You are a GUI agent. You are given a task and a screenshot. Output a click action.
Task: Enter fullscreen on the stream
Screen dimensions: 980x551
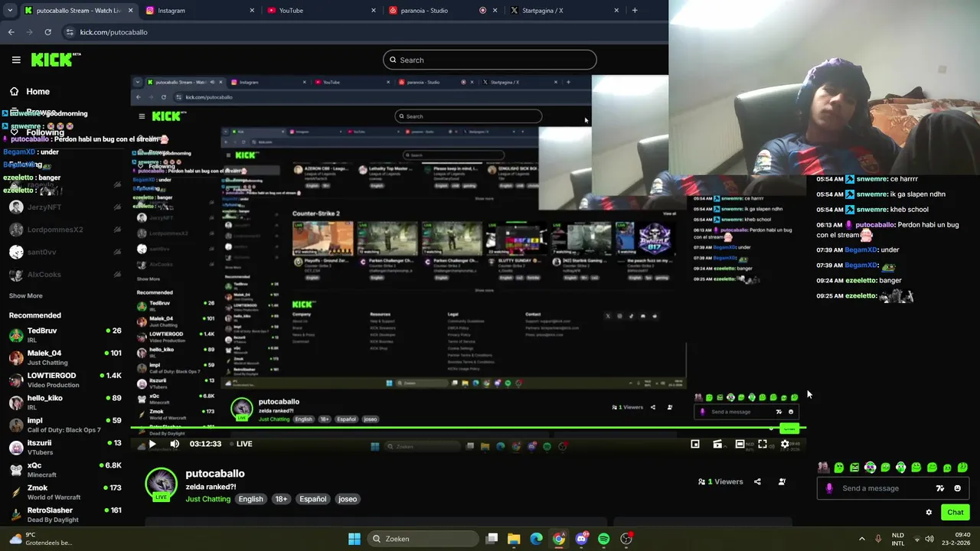coord(763,444)
